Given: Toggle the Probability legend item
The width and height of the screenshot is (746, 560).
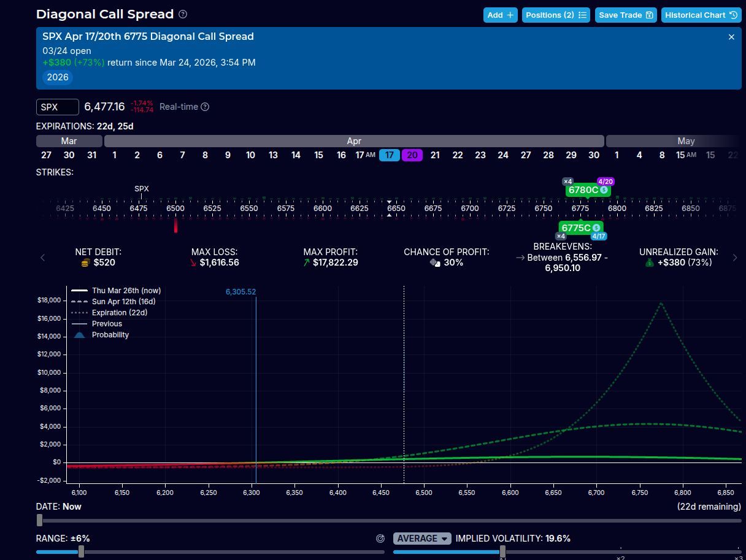Looking at the screenshot, I should coord(110,335).
